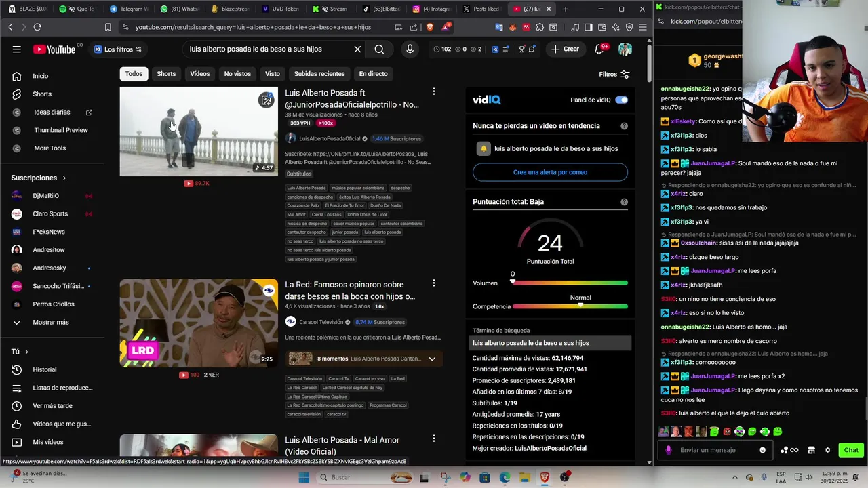Toggle browser sidebar panel icon

[x=588, y=27]
